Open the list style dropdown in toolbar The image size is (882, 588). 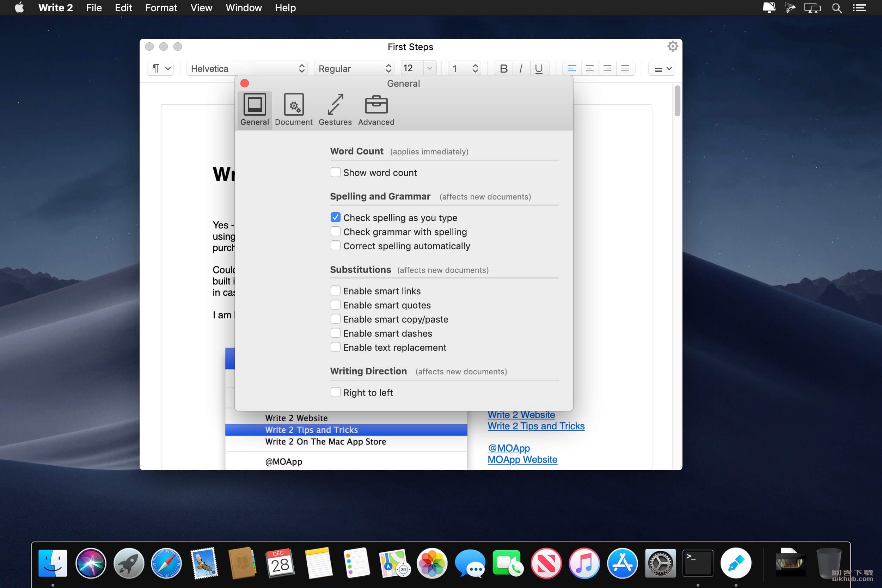662,69
